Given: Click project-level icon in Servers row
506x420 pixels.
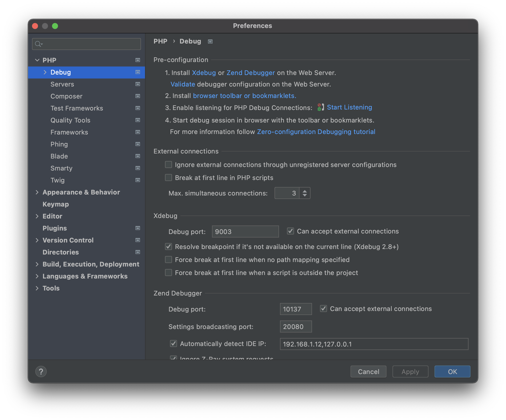Looking at the screenshot, I should pos(137,84).
